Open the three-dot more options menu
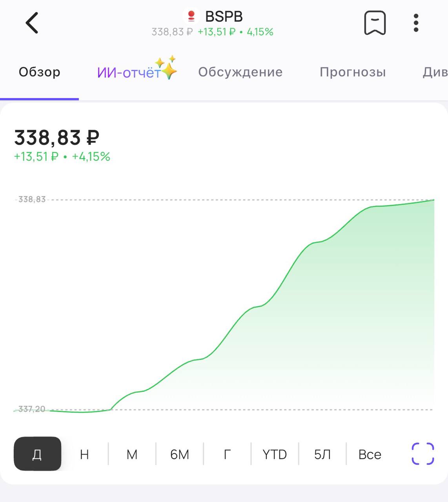The image size is (448, 502). [x=416, y=23]
